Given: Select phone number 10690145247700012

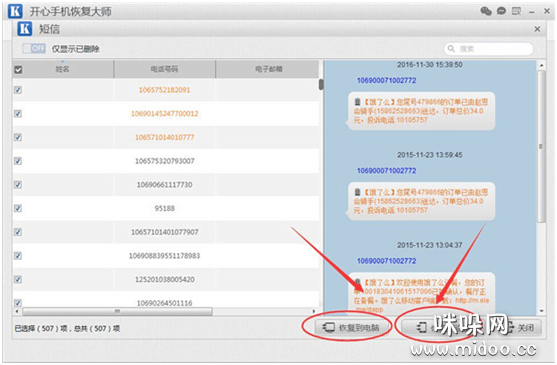Looking at the screenshot, I should point(164,114).
